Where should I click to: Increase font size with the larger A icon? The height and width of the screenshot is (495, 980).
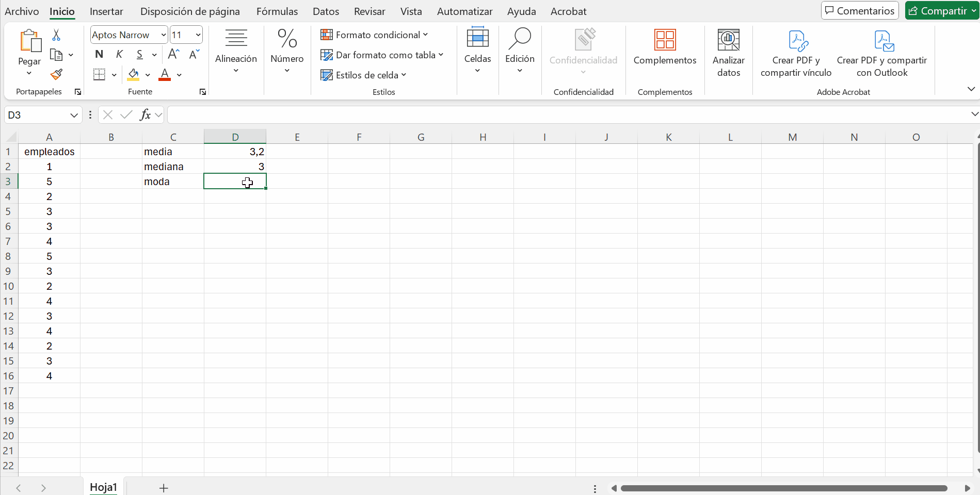coord(174,54)
